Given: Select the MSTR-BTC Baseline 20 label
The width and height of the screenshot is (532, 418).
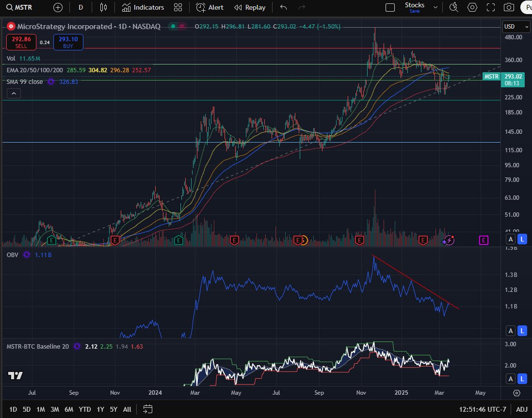Looking at the screenshot, I should (x=38, y=346).
